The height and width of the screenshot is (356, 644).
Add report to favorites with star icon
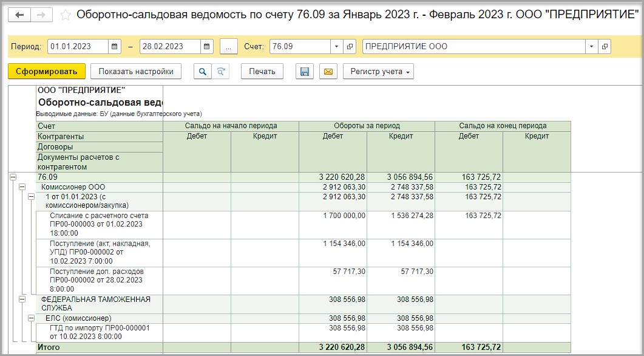[65, 15]
